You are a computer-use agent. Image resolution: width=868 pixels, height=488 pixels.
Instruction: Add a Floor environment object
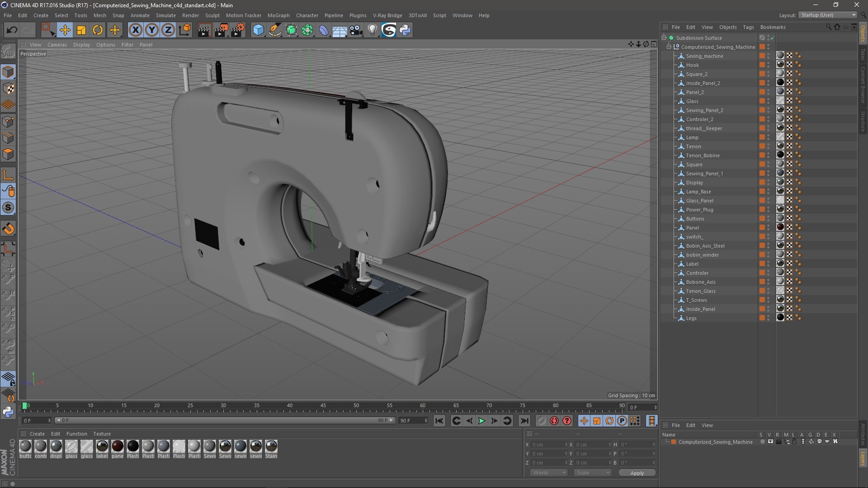(x=340, y=30)
